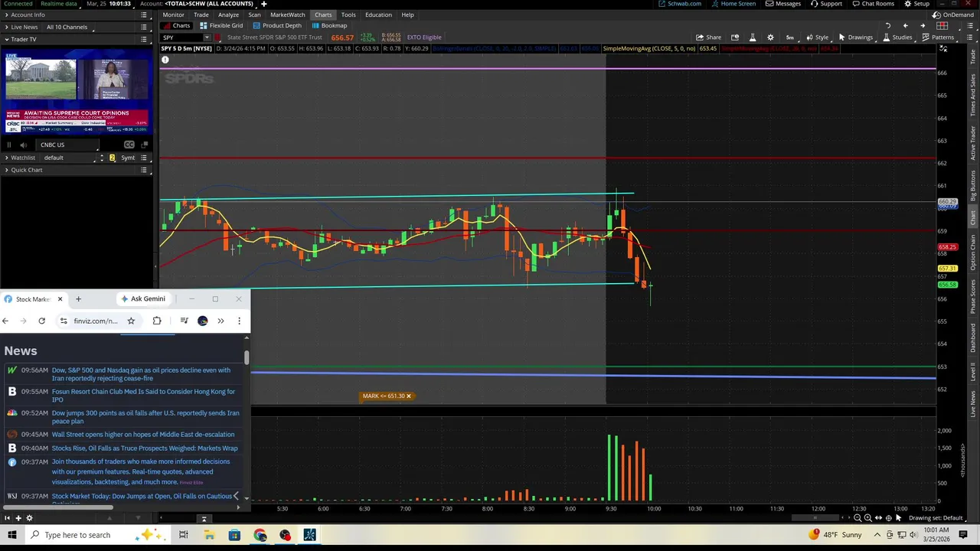Mute the Trader TV audio
Screen dimensions: 980x551
tap(23, 145)
